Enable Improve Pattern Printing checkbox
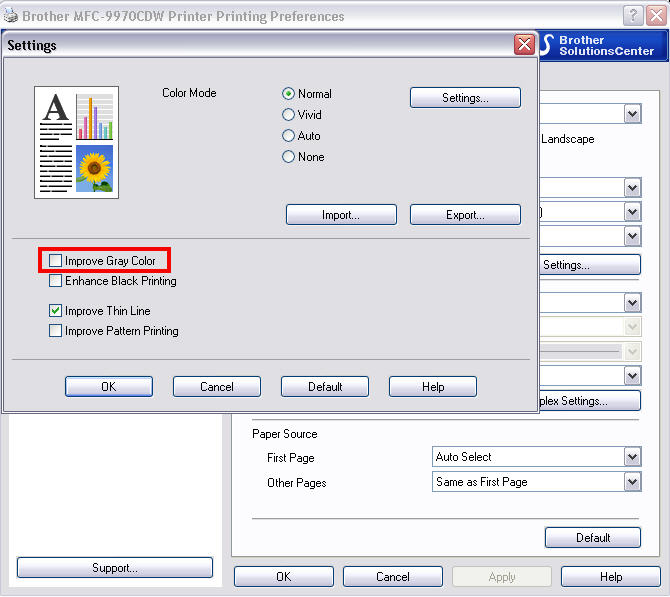The width and height of the screenshot is (670, 597). (x=56, y=331)
